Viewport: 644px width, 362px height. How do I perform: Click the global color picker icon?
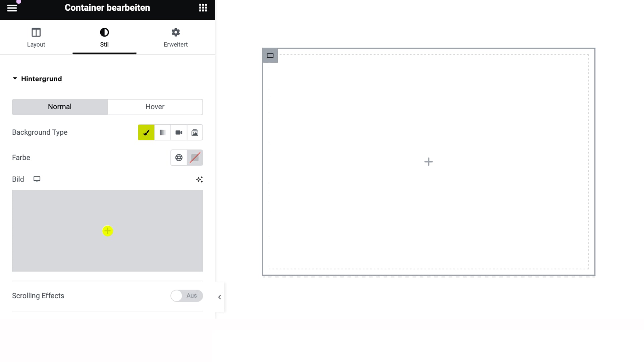[x=179, y=157]
